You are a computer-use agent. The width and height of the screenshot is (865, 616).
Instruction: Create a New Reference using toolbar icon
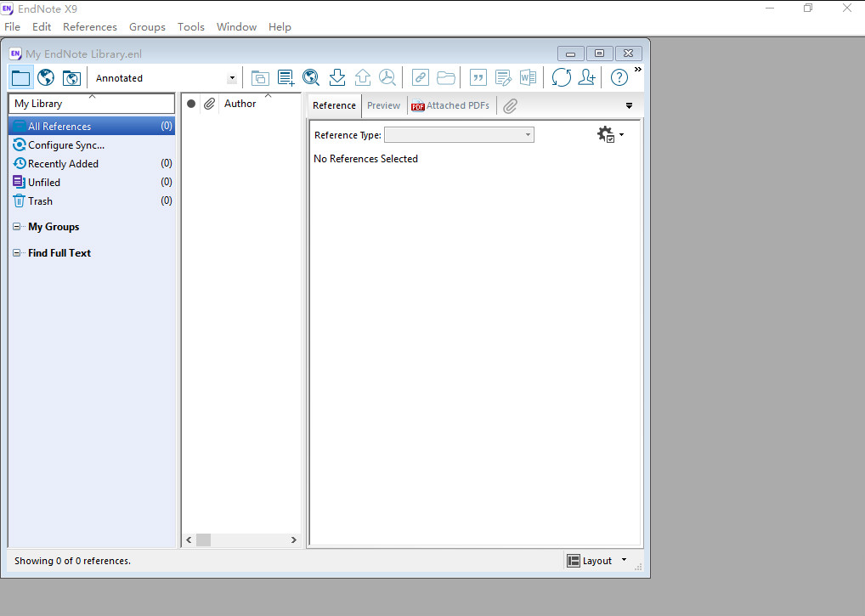point(286,77)
